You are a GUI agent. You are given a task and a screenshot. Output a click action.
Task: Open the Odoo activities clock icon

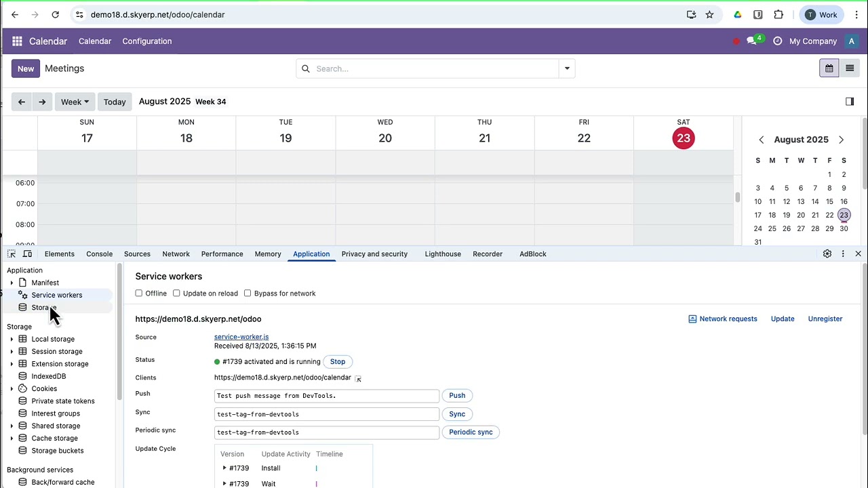[x=777, y=41]
